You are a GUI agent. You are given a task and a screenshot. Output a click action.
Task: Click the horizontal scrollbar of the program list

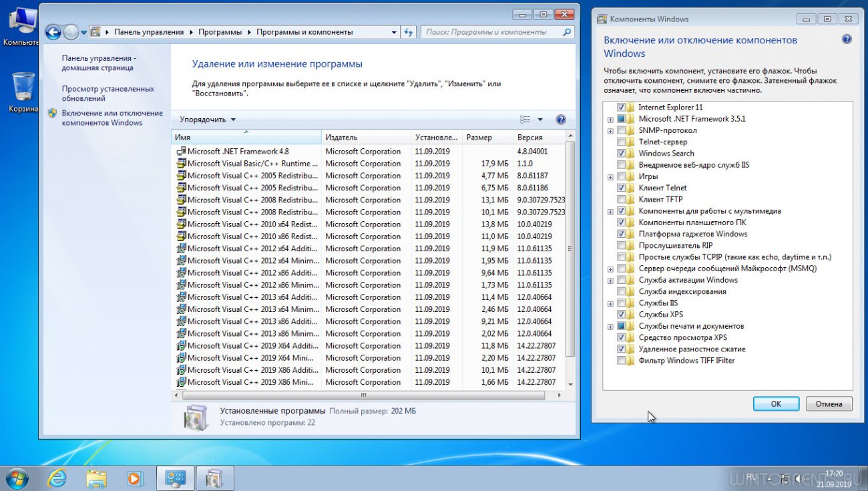click(363, 395)
